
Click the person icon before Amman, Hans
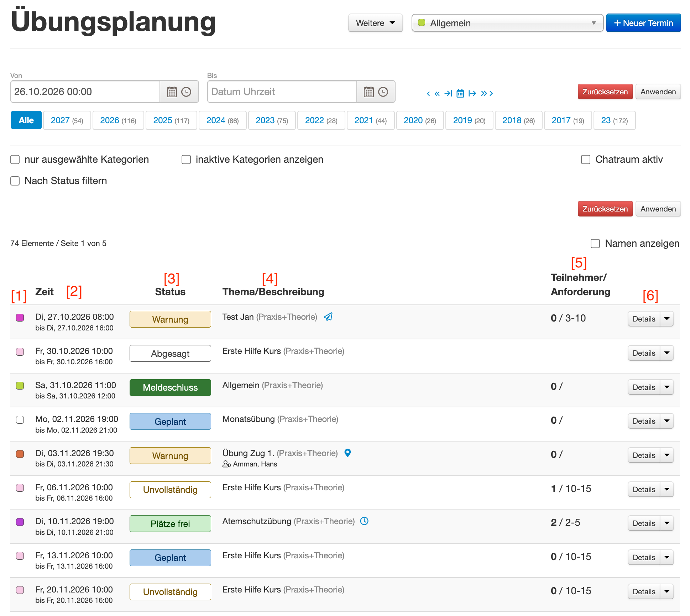pos(227,464)
